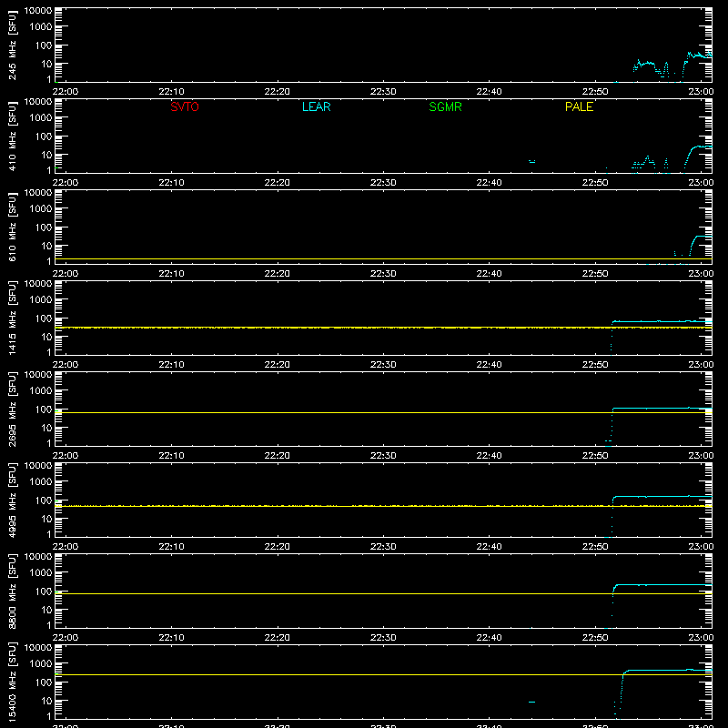Click the 22:30 time label under 1415 MHz plot
Screen dimensions: 728x728
tap(383, 365)
